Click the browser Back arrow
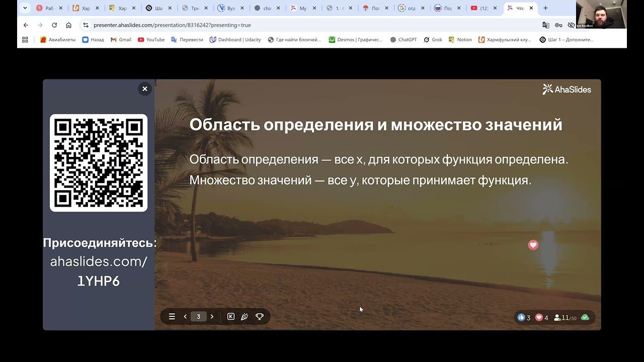The image size is (644, 362). coord(26,25)
